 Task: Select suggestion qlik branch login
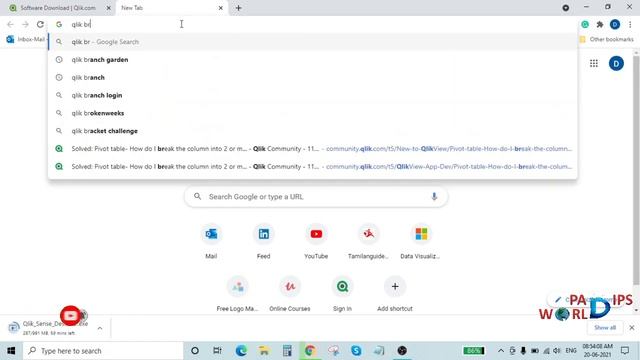[x=313, y=95]
